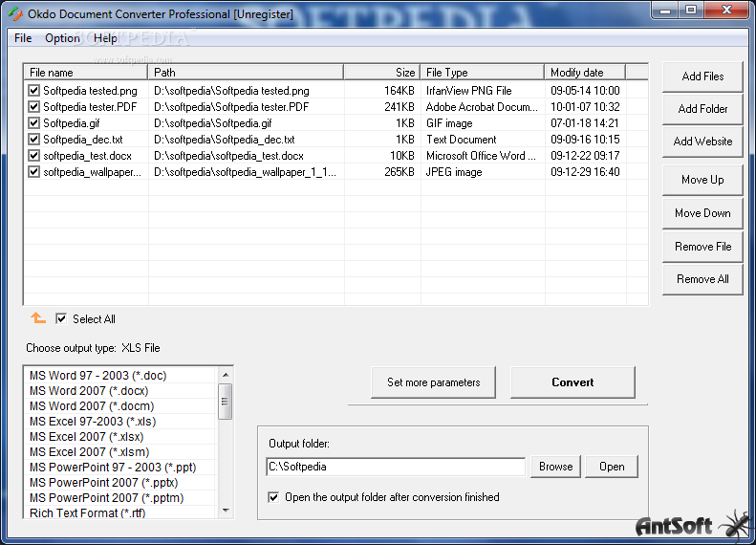Viewport: 756px width, 545px height.
Task: Toggle the softpedia_wallpaper checkbox
Action: coord(33,172)
